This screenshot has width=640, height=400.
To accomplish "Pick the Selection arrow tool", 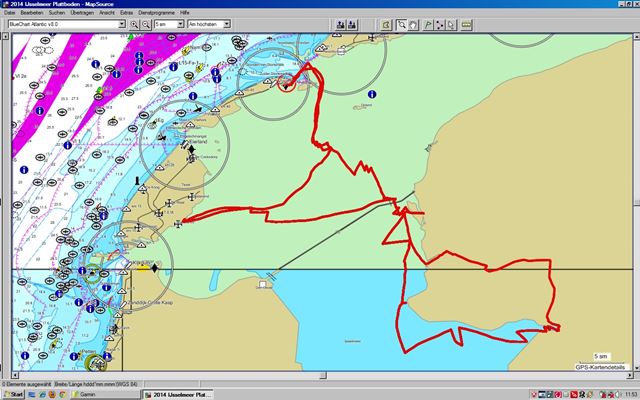I will pyautogui.click(x=451, y=25).
